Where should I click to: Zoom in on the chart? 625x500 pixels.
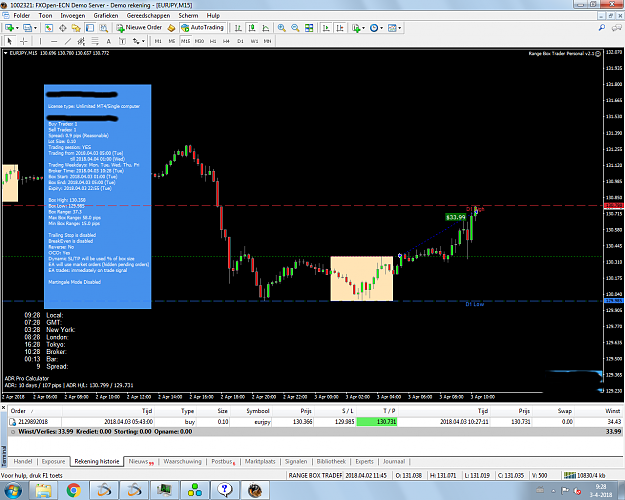[281, 28]
